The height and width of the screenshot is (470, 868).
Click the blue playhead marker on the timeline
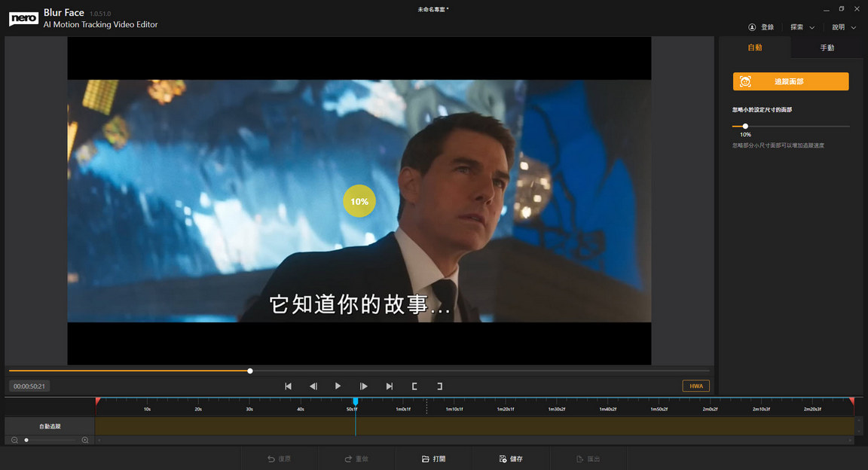[356, 401]
